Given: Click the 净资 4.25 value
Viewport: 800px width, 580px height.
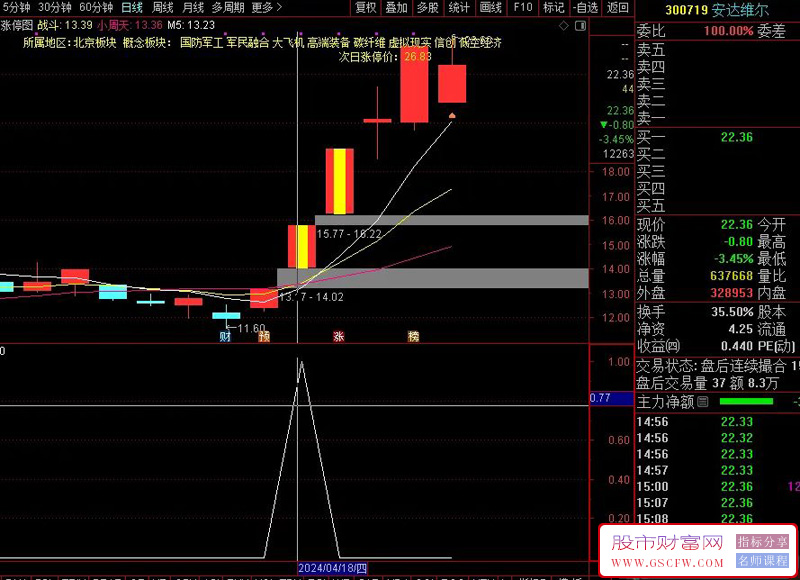Looking at the screenshot, I should (740, 329).
